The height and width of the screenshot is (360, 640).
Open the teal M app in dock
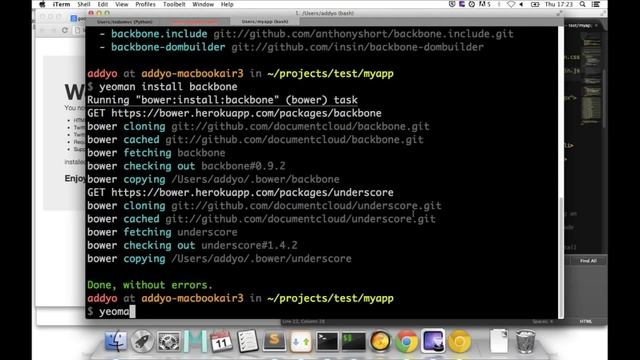195,341
